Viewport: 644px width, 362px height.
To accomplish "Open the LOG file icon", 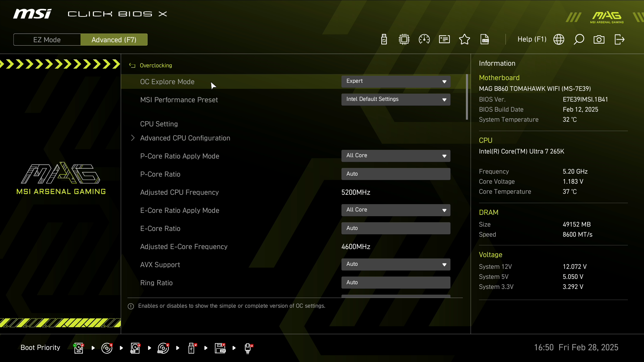I will 485,40.
